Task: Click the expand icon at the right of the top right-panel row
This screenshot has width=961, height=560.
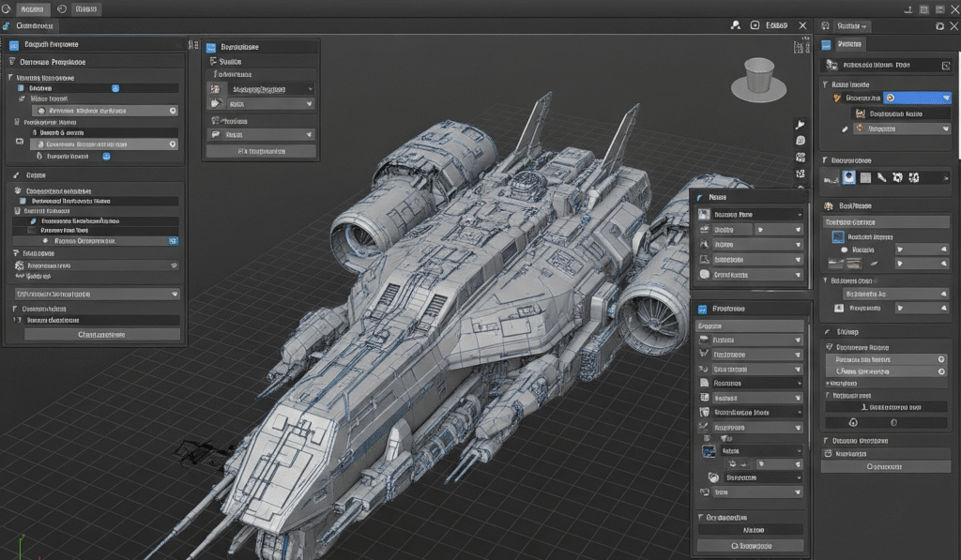Action: pos(946,66)
